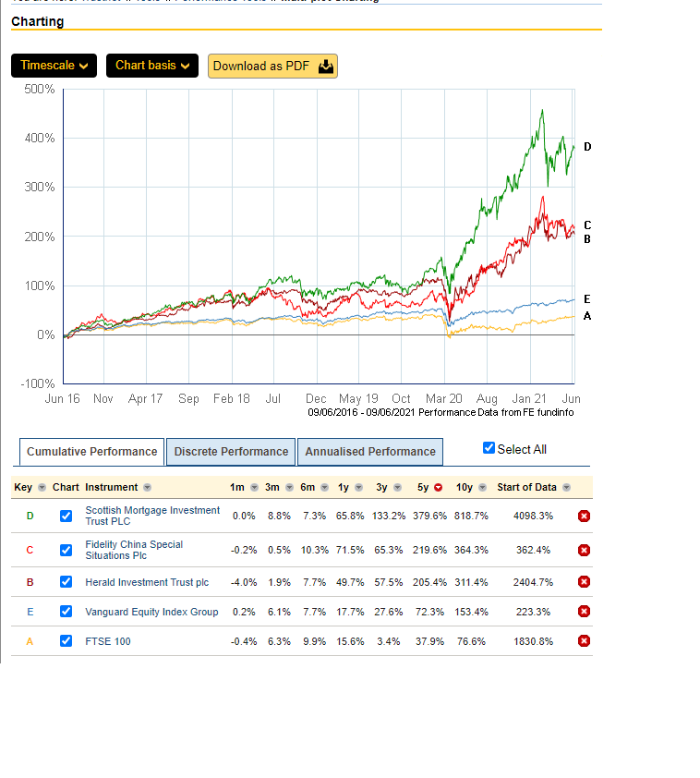Open the Annualised Performance tab
This screenshot has height=778, width=700.
pos(370,452)
